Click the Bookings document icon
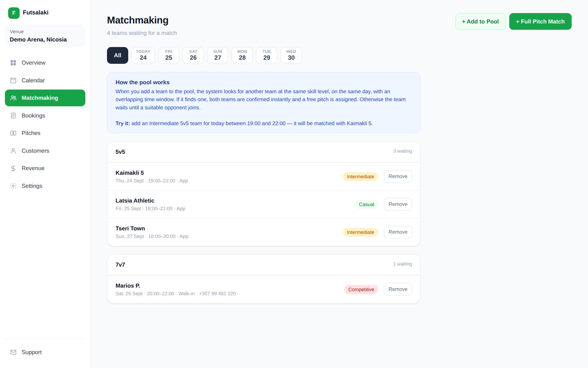 click(13, 116)
